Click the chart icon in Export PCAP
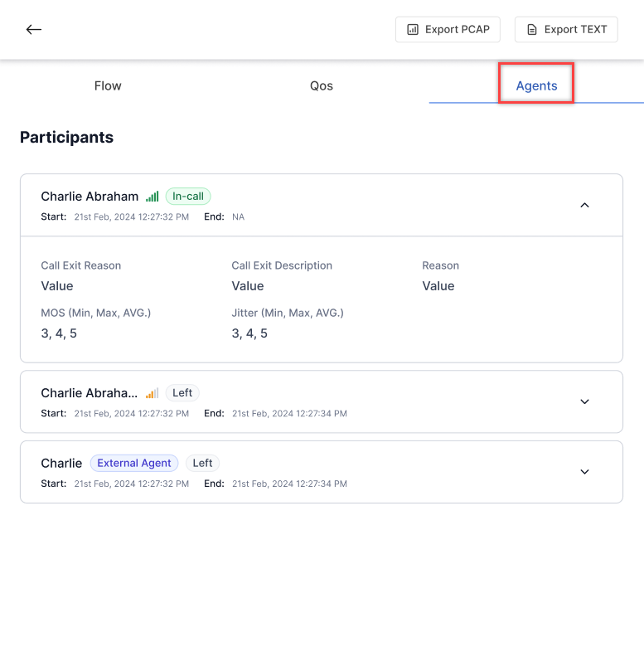Screen dimensions: 644x671 [413, 30]
